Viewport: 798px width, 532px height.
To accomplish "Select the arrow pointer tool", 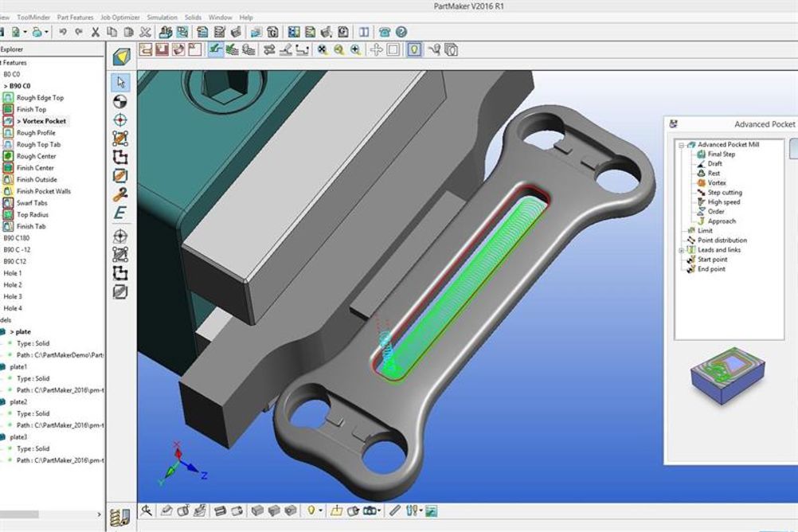I will coord(120,83).
